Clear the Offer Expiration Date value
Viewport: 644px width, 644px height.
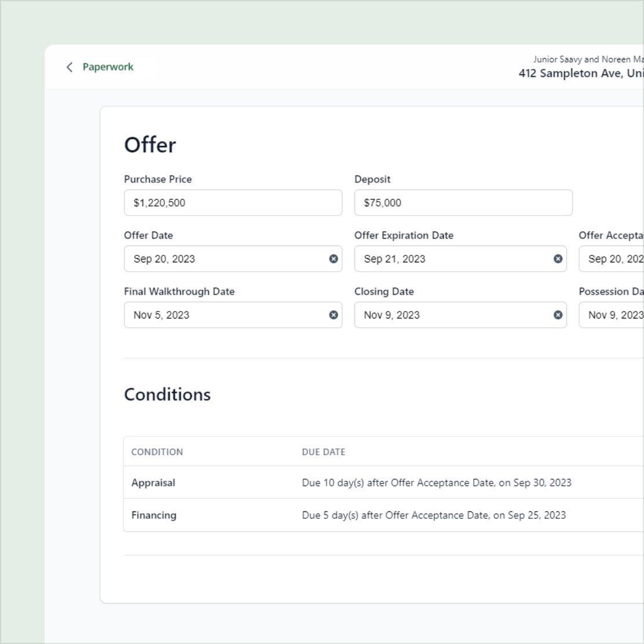click(558, 259)
